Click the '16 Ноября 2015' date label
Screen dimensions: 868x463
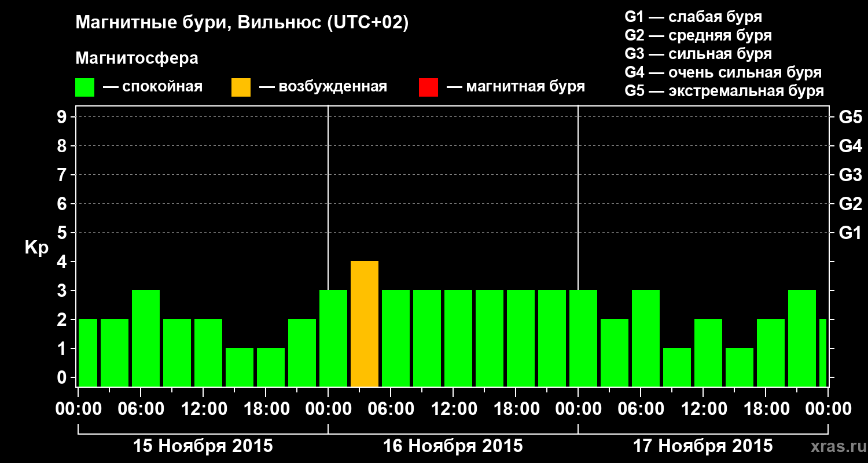(453, 446)
